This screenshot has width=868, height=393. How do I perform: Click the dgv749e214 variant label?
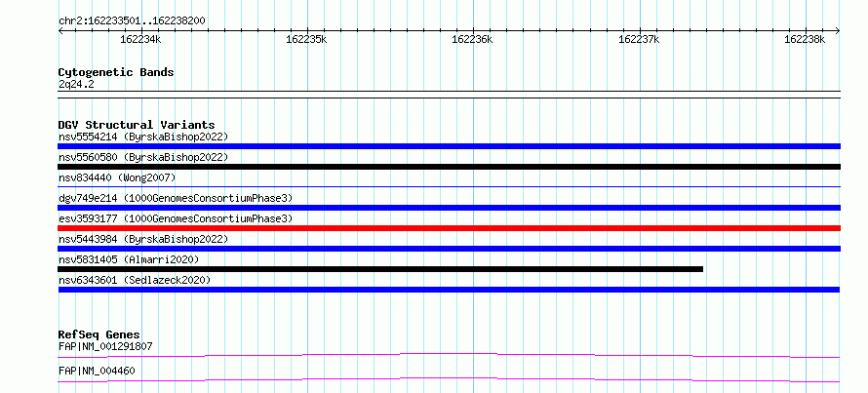[x=175, y=198]
